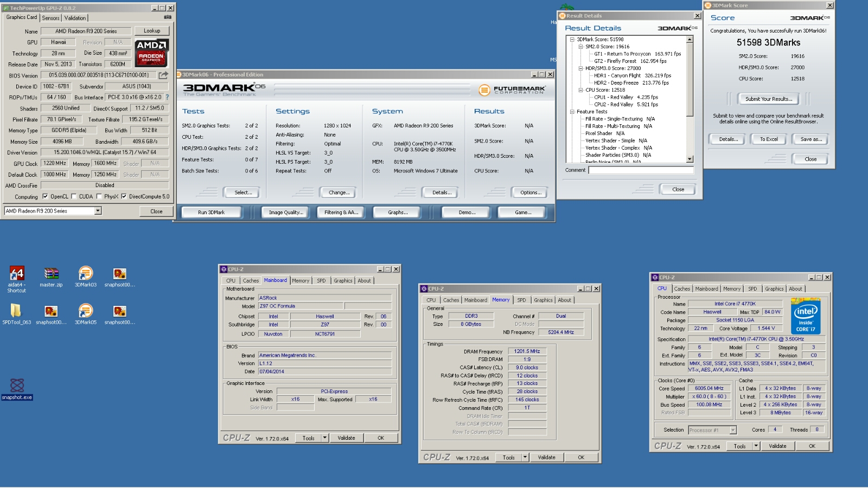Collapse the SM2.0 Score tree node
This screenshot has height=488, width=868.
click(x=580, y=47)
